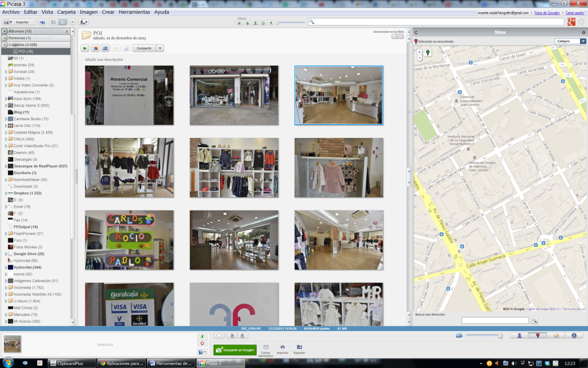Filter by photos with geotags
The height and width of the screenshot is (368, 588).
pos(271,23)
